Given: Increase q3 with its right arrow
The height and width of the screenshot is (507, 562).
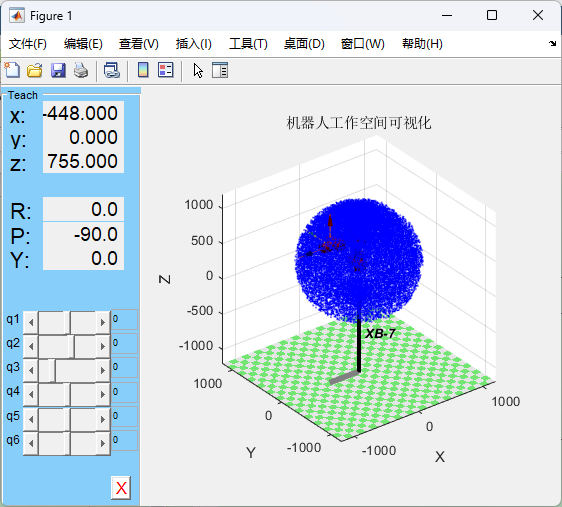Looking at the screenshot, I should 103,370.
